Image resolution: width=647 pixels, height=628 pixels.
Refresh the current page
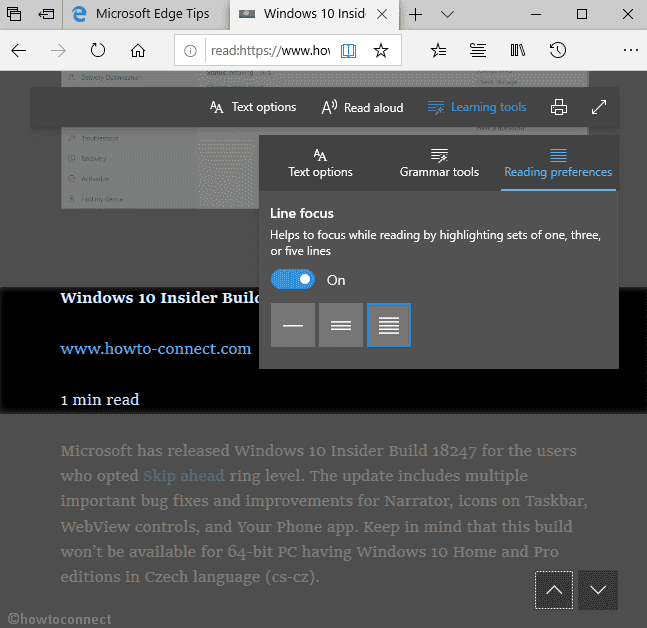98,50
